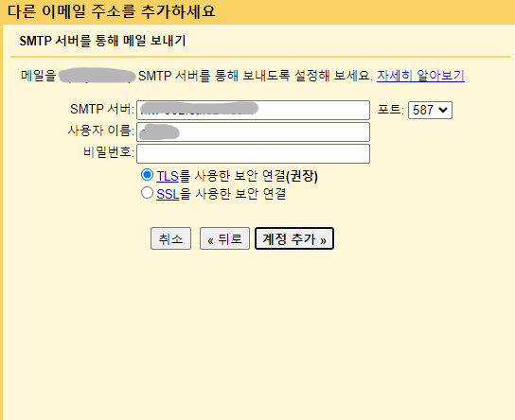
Task: Open the 자세히 알아보기 link
Action: (420, 76)
